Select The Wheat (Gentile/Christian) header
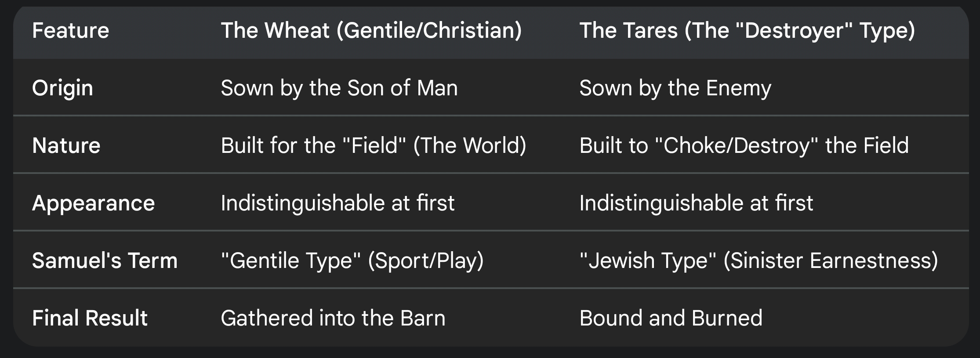This screenshot has height=358, width=980. coord(371,30)
